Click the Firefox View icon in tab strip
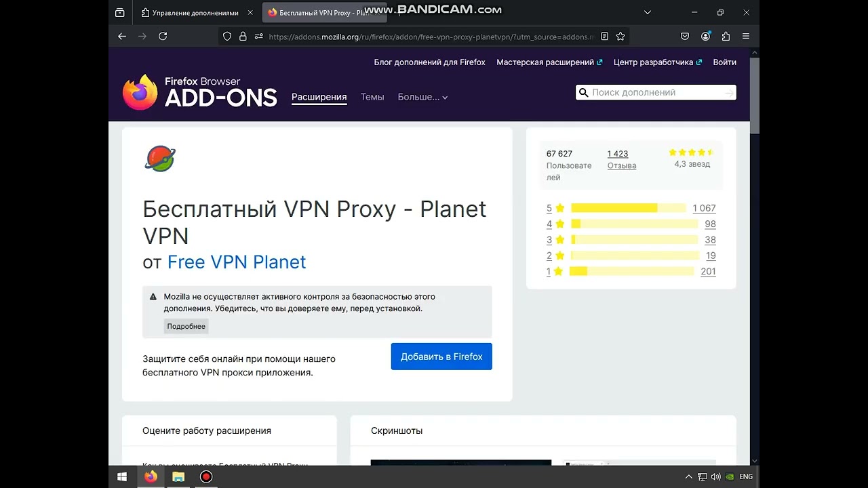868x488 pixels. [120, 12]
